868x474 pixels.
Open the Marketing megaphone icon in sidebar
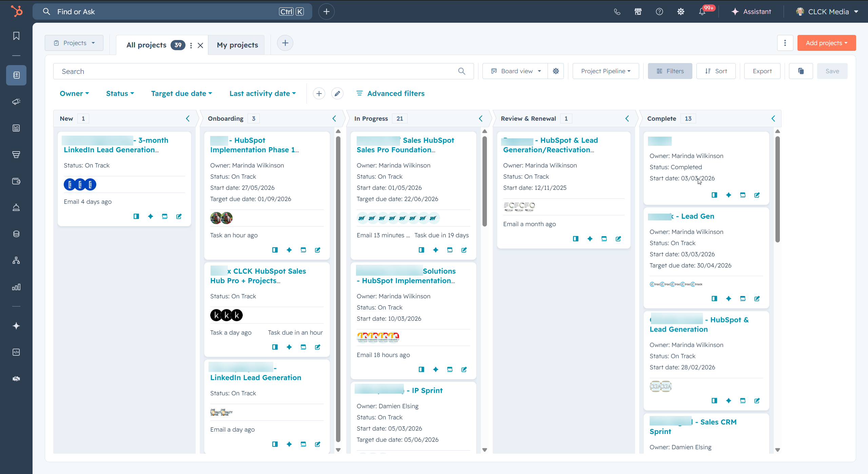[16, 101]
